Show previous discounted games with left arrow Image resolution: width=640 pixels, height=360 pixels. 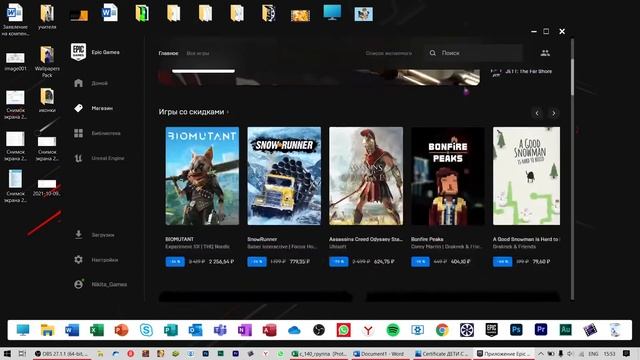click(x=537, y=113)
